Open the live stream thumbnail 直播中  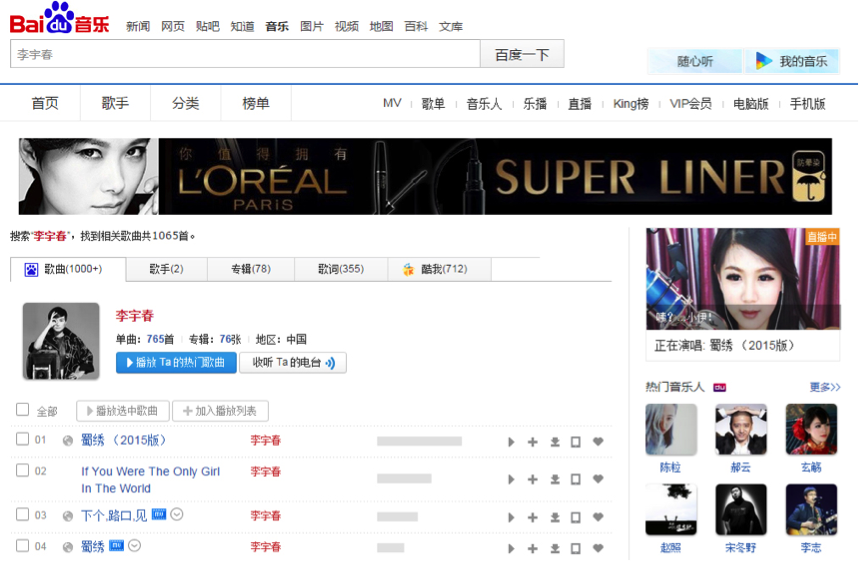[743, 279]
